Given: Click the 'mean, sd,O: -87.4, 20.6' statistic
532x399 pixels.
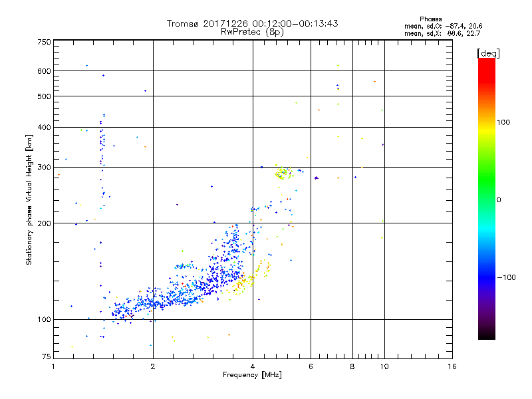Looking at the screenshot, I should [443, 26].
